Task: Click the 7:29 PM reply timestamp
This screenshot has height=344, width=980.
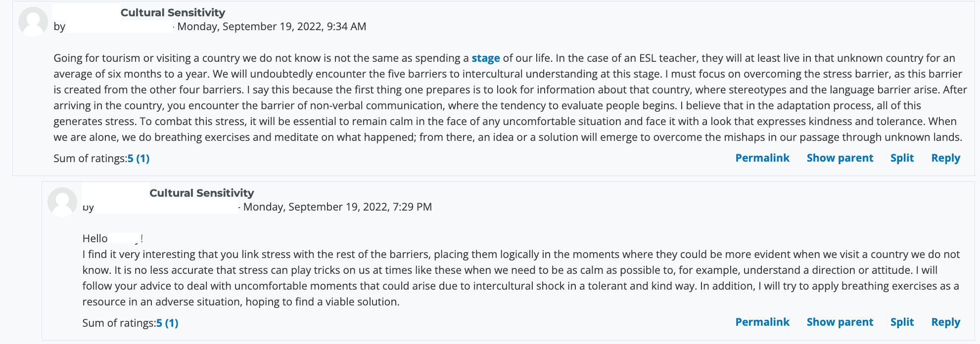Action: point(337,207)
